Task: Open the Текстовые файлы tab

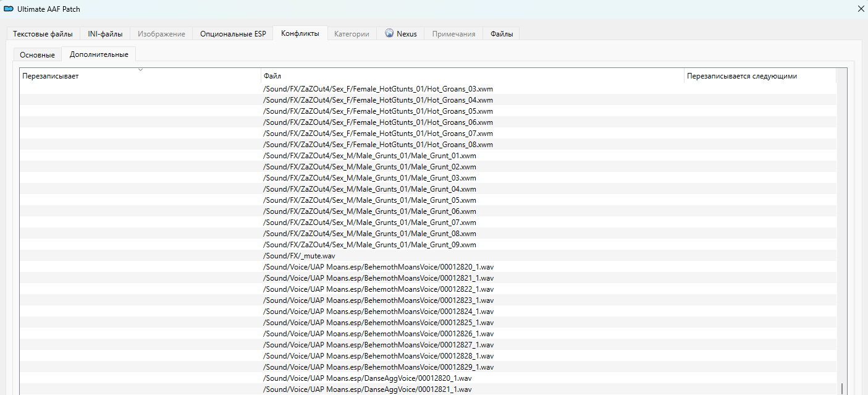Action: tap(43, 34)
